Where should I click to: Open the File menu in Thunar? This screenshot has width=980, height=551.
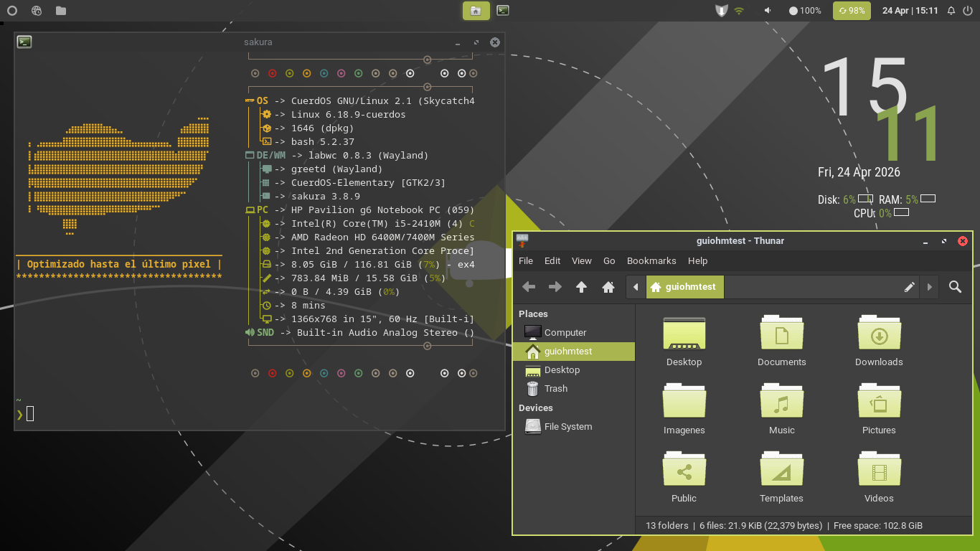(x=526, y=261)
